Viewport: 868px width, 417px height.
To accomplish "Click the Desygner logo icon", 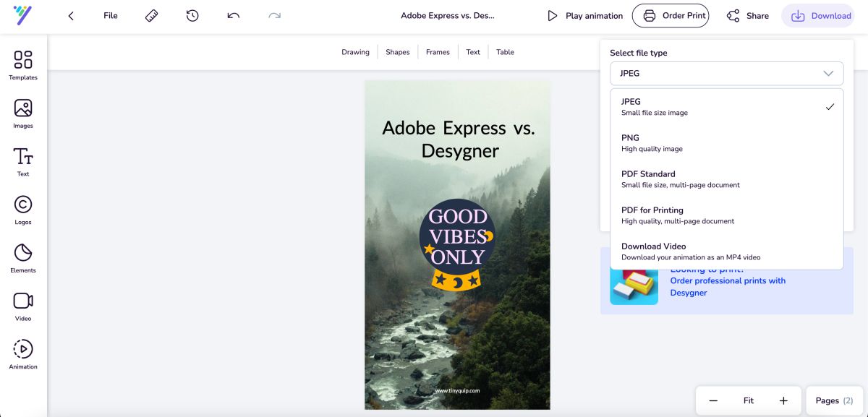I will coord(22,15).
